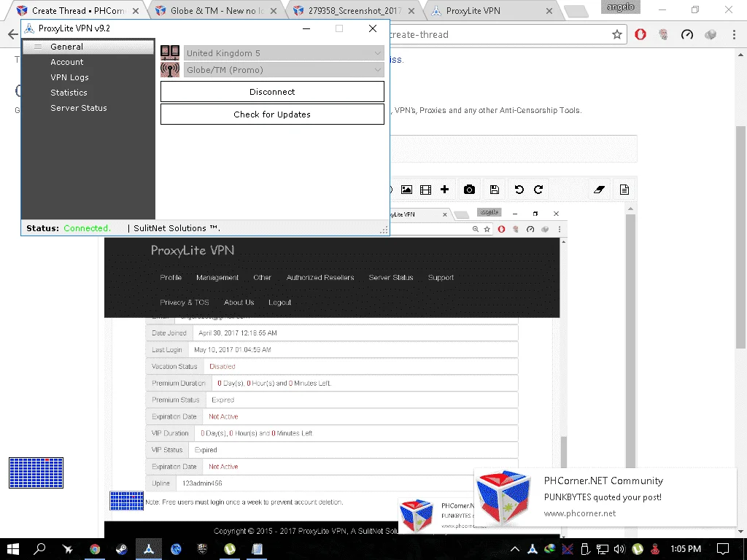Click red Opera-style extension icon
Viewport: 747px width, 560px height.
[x=640, y=34]
